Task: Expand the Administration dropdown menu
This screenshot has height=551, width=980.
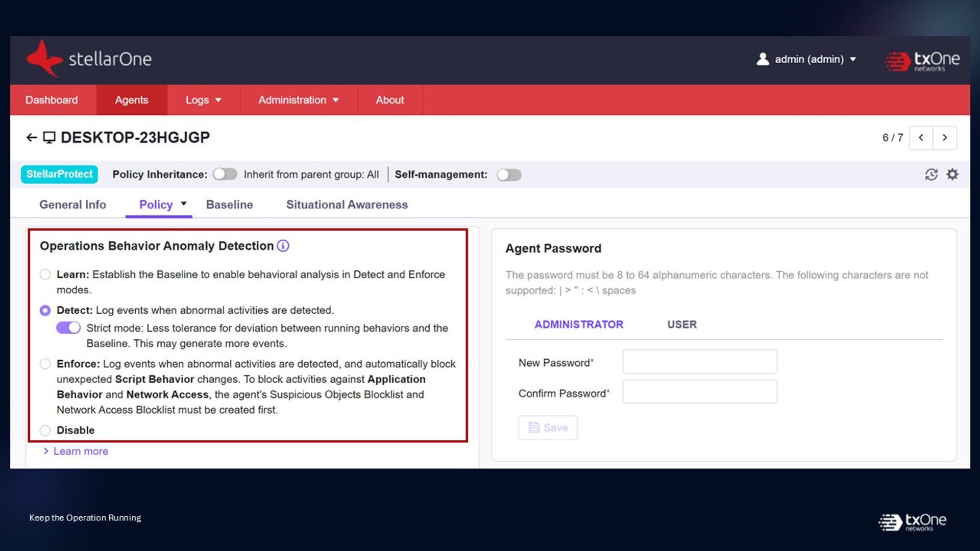Action: pyautogui.click(x=299, y=100)
